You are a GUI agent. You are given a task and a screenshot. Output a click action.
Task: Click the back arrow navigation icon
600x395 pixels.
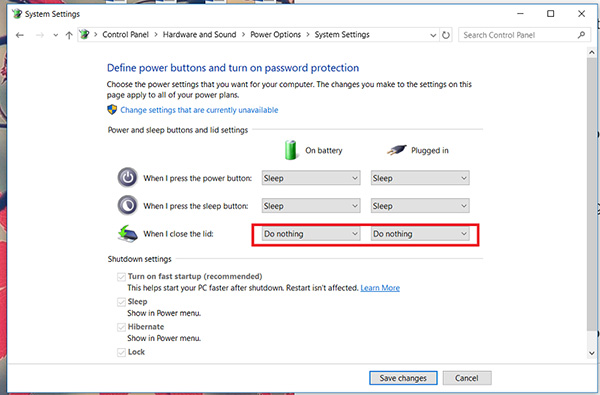point(20,35)
